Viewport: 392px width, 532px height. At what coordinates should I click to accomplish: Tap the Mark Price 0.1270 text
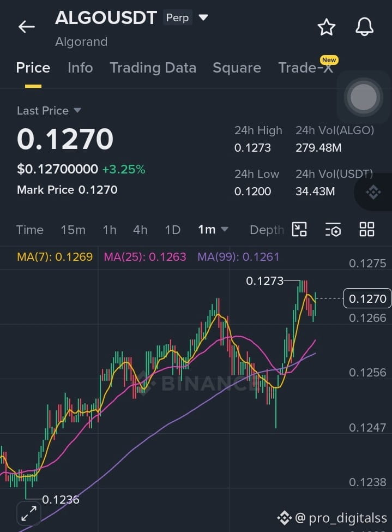point(67,190)
